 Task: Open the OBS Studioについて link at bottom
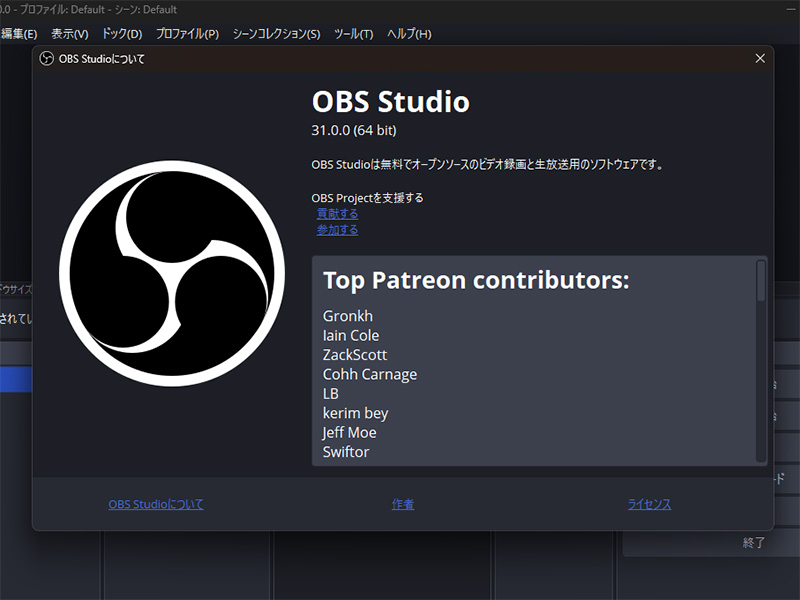coord(156,504)
